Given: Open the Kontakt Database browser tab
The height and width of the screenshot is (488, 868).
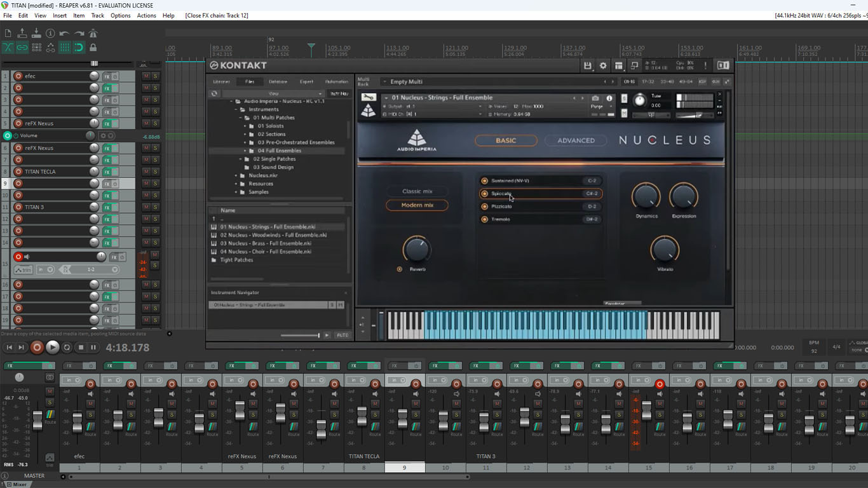Looking at the screenshot, I should click(x=278, y=81).
